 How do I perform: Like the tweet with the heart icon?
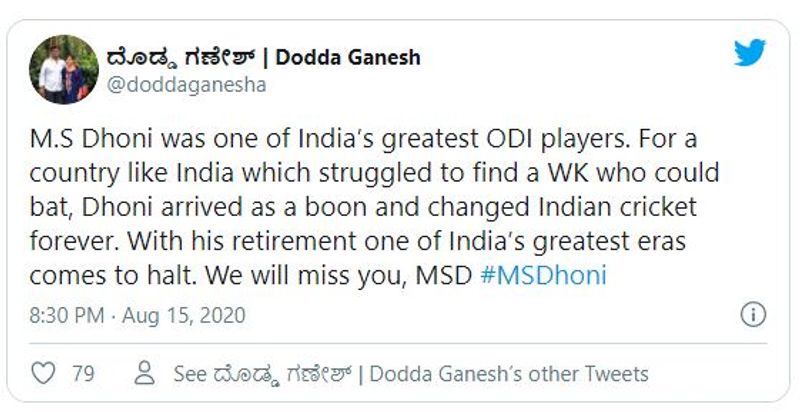[x=43, y=373]
